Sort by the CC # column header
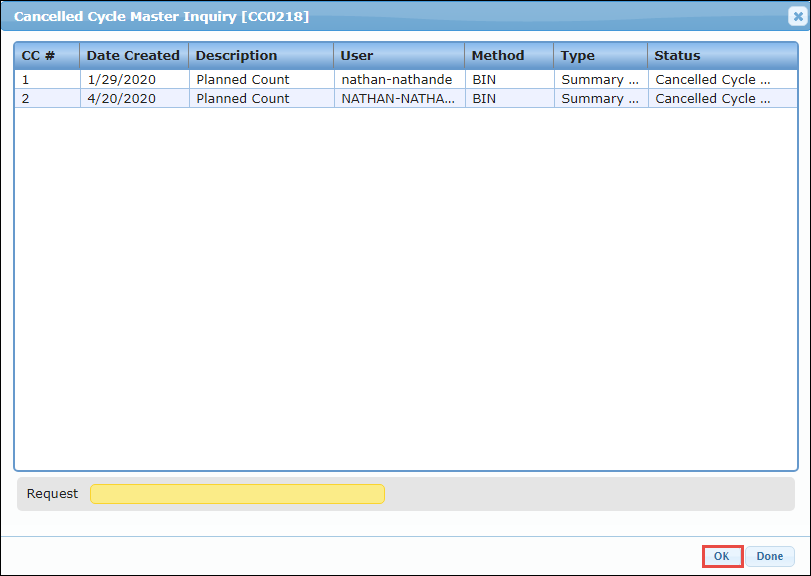The height and width of the screenshot is (576, 811). [46, 56]
